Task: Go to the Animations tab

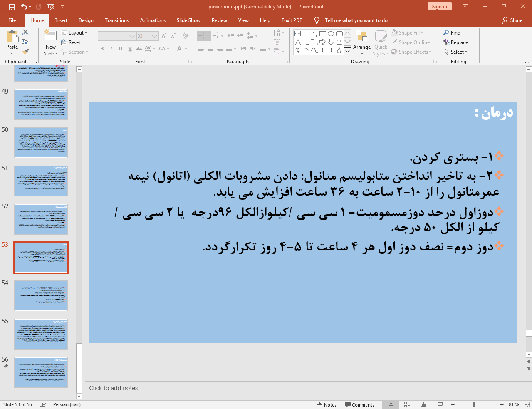Action: (x=153, y=20)
